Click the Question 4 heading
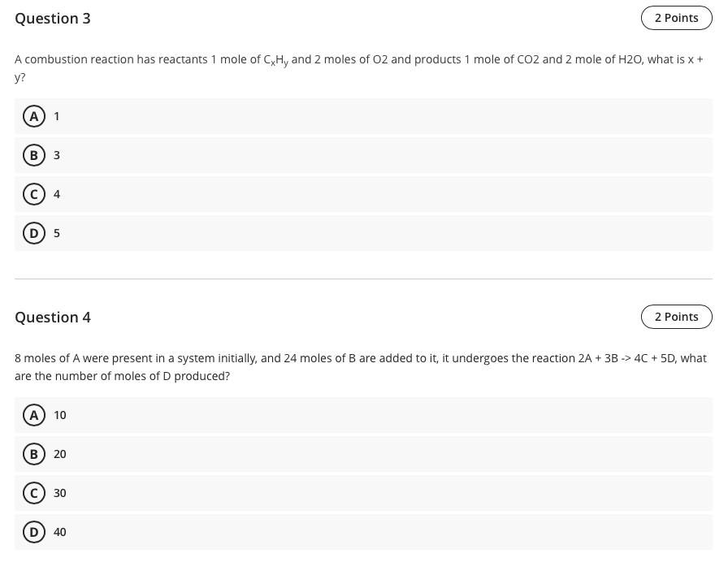 click(x=53, y=318)
